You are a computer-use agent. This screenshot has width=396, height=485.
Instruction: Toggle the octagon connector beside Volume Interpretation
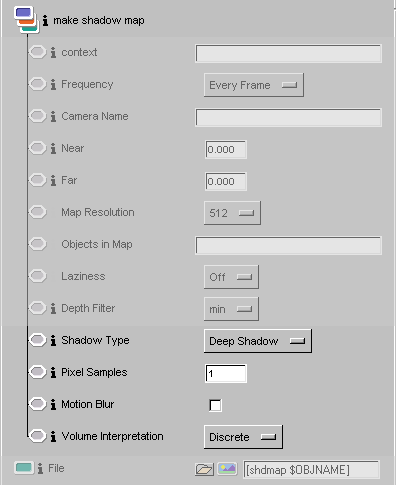tap(37, 436)
